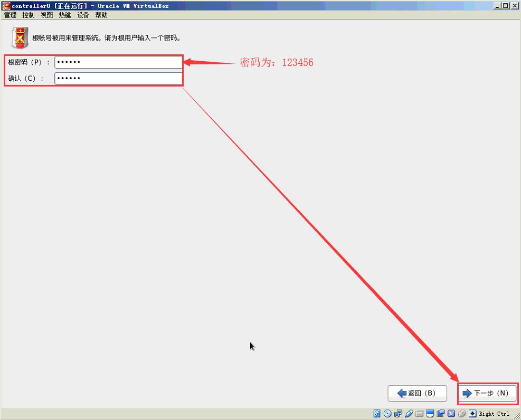Click the red shield root account icon
Viewport: 521px width, 420px height.
[x=20, y=38]
